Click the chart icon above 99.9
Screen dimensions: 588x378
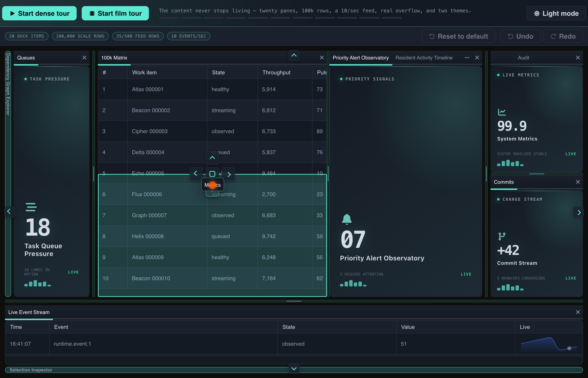502,112
